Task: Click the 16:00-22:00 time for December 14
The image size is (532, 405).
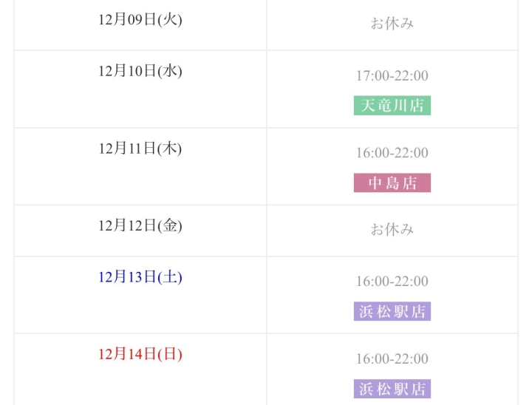Action: click(392, 359)
